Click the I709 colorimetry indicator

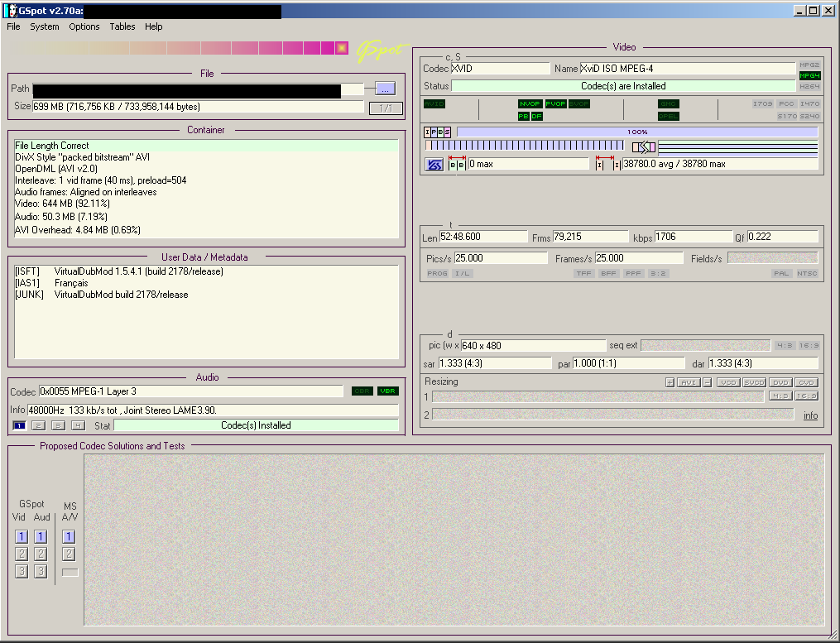pos(762,104)
